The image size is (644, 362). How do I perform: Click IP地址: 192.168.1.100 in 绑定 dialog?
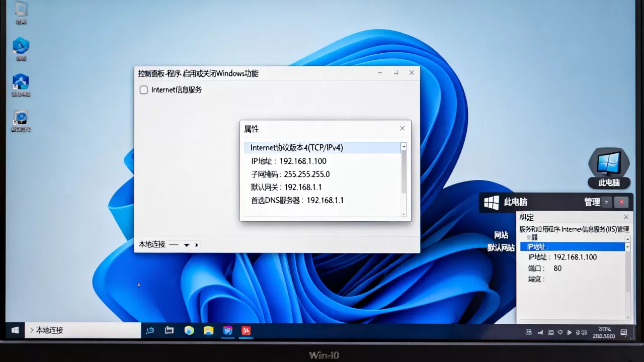click(562, 257)
